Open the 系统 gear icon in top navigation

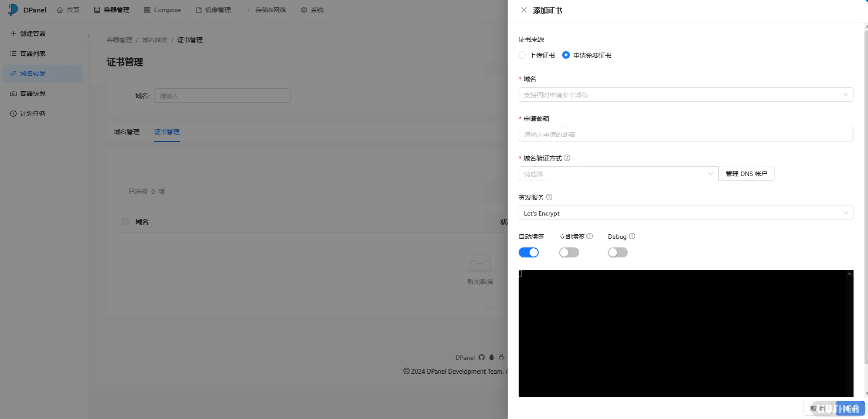tap(304, 10)
